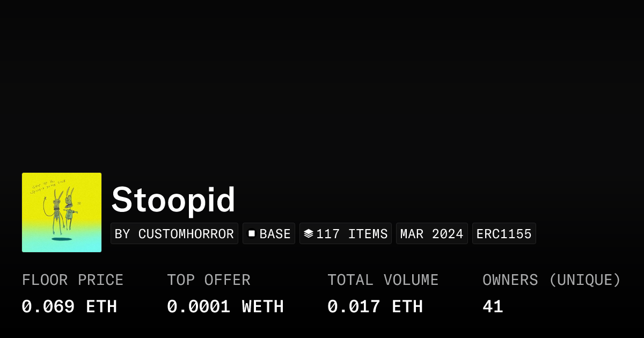Select the MAR 2024 date badge
The height and width of the screenshot is (338, 644).
pos(431,234)
